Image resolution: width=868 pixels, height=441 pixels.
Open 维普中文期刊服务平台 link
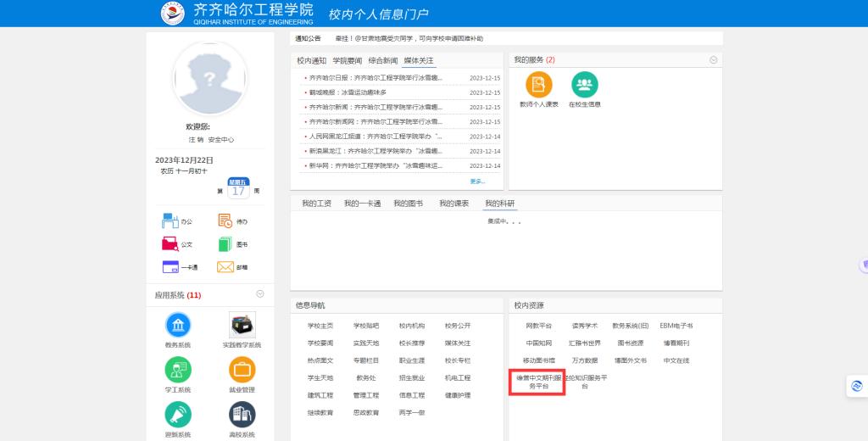[538, 382]
